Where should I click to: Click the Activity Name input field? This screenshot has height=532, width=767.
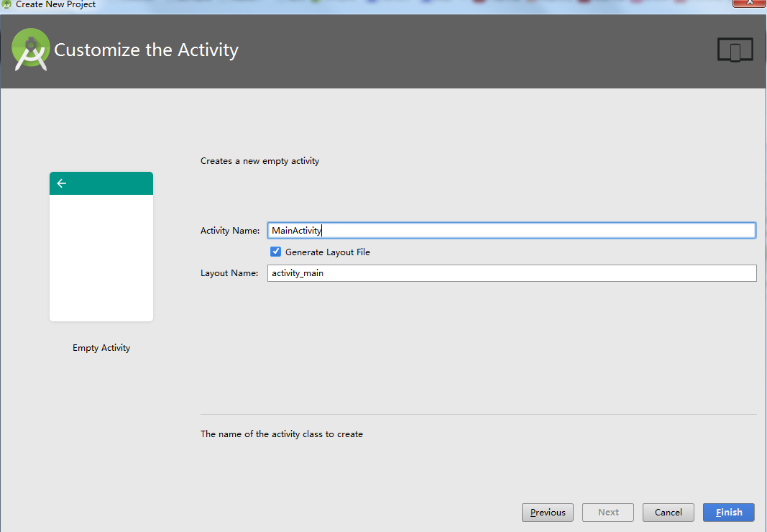tap(512, 231)
